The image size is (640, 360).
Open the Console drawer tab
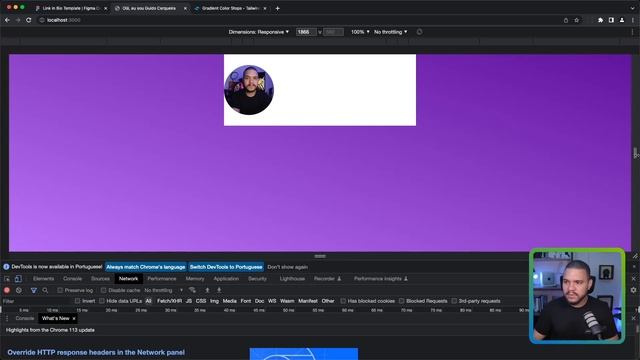[x=25, y=318]
